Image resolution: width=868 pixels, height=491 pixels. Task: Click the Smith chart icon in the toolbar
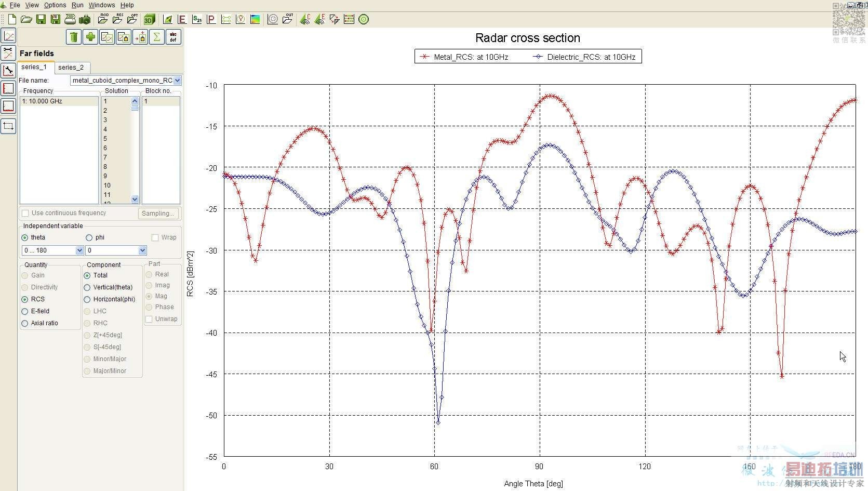click(241, 20)
